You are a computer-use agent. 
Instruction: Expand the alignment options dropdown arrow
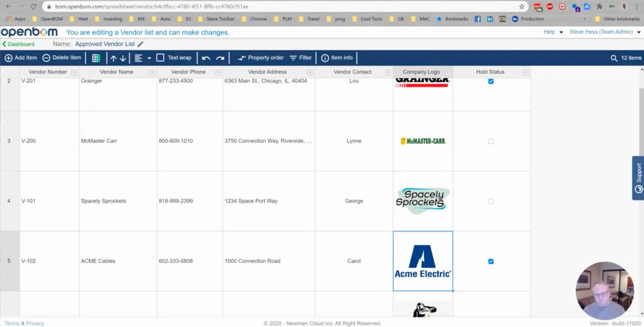point(149,58)
